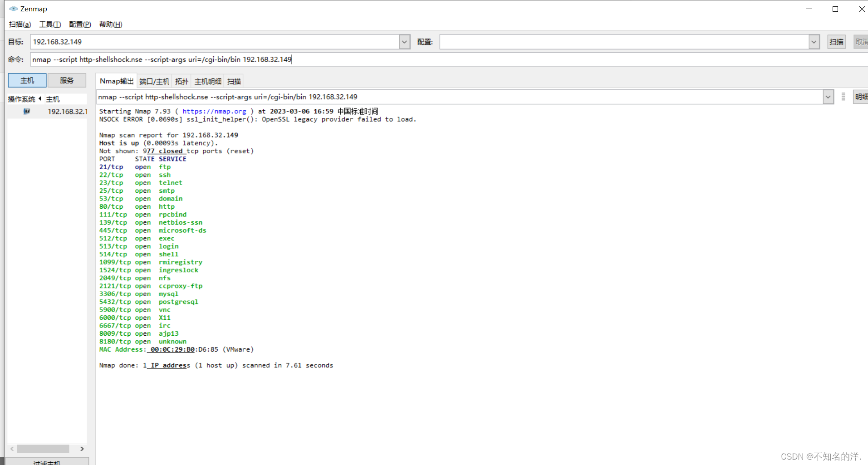The height and width of the screenshot is (465, 868).
Task: Click the host list horizontal scrollbar thumb
Action: (43, 449)
